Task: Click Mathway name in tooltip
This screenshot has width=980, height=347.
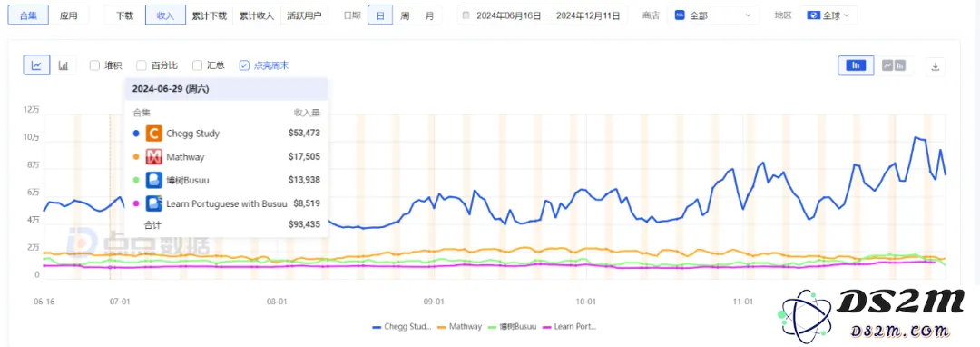Action: tap(185, 157)
